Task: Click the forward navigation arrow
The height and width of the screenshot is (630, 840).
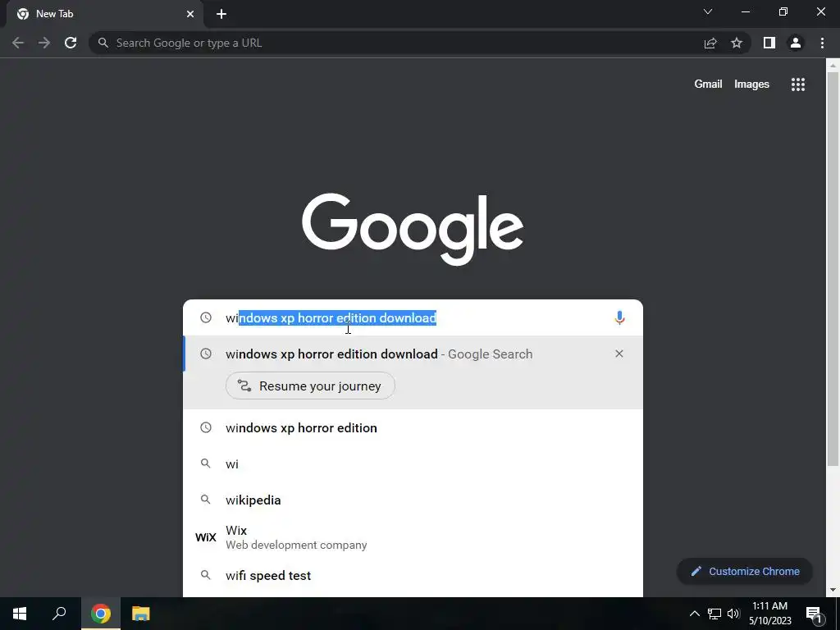Action: (44, 43)
